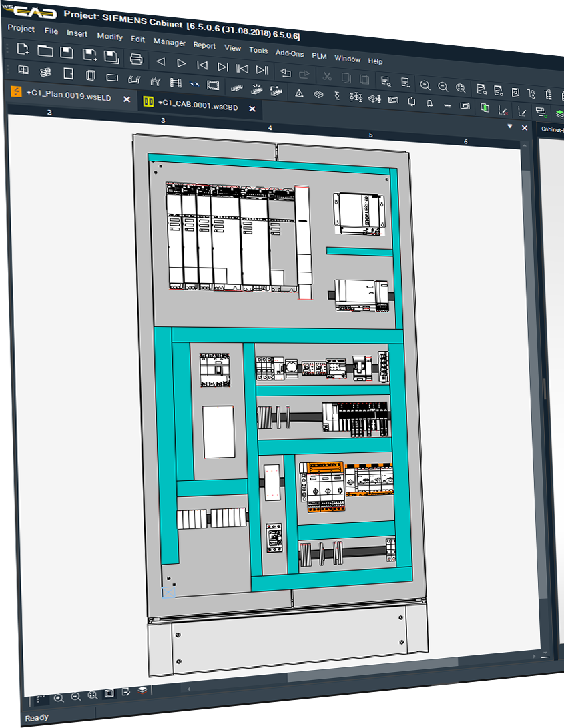Insert a cable duct with the duct icon
Viewport: 564px width, 728px height.
(134, 80)
